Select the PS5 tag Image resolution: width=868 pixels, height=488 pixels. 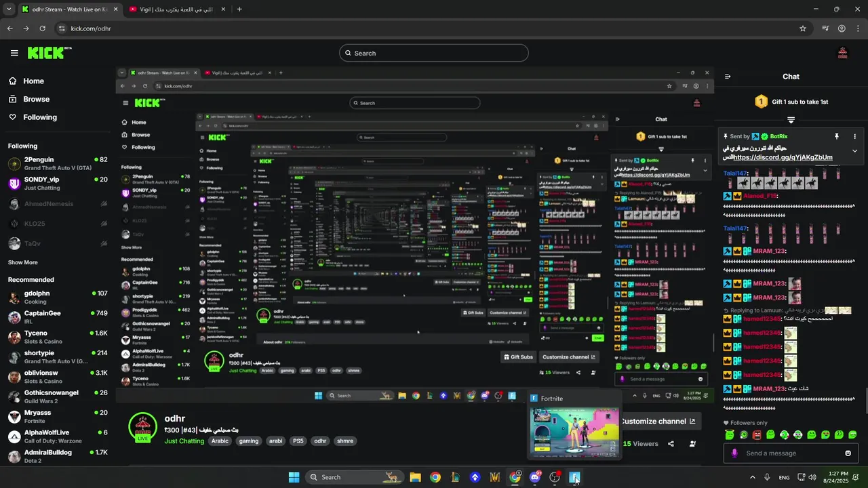(x=298, y=441)
